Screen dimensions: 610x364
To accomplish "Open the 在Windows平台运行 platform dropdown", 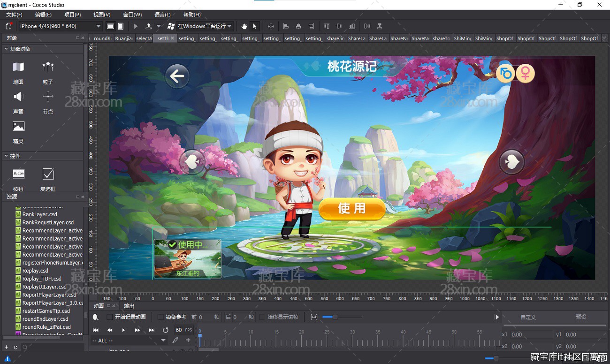I will [x=200, y=26].
